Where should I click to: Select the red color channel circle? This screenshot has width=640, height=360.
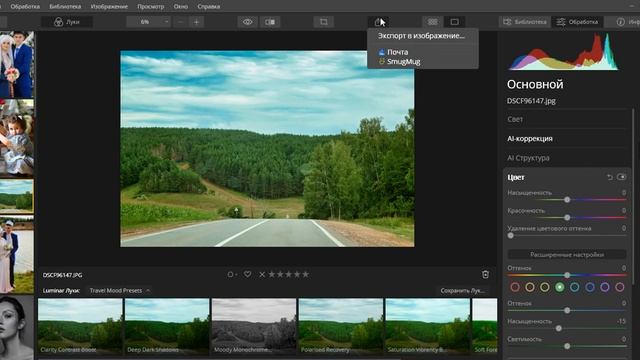(x=515, y=287)
